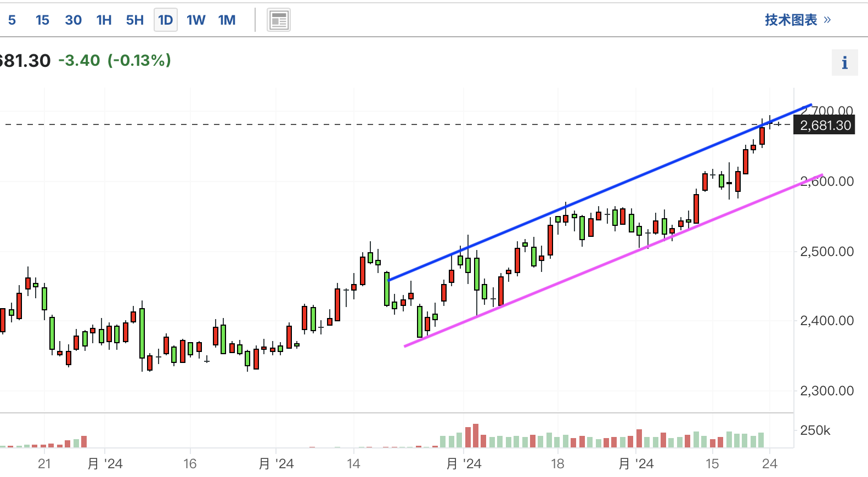
Task: Click the 2,600.00 price axis label
Action: (827, 181)
